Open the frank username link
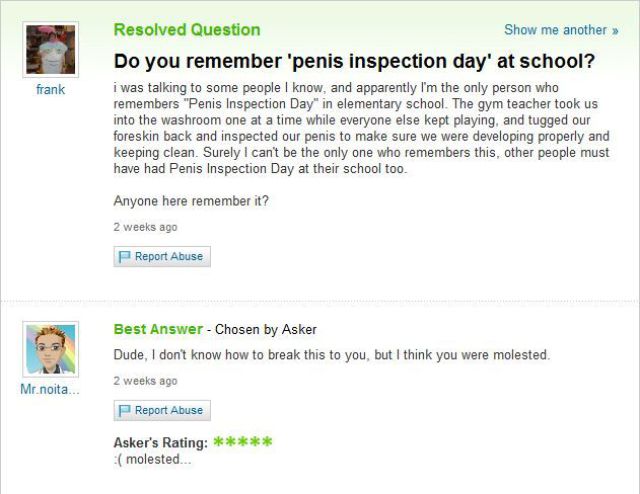The image size is (640, 494). pos(50,90)
